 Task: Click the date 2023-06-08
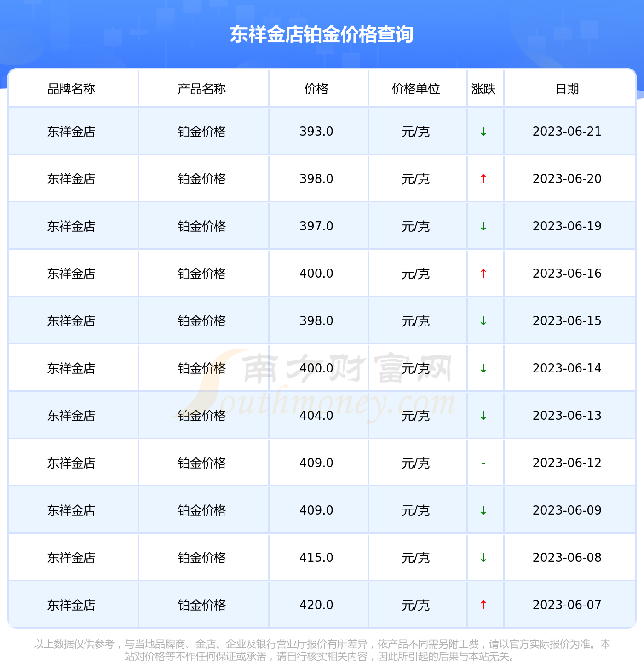(567, 558)
